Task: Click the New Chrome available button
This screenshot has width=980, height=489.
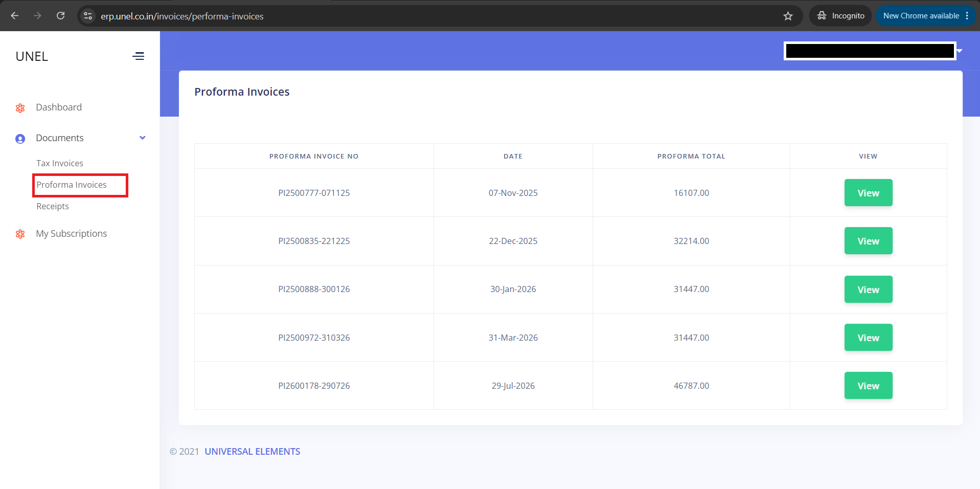Action: tap(926, 16)
